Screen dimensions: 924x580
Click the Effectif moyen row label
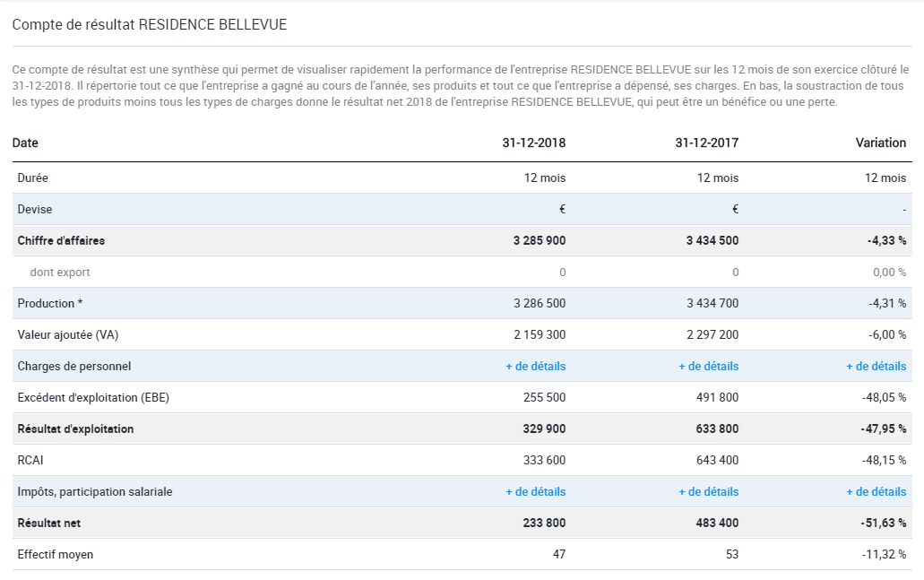click(56, 555)
